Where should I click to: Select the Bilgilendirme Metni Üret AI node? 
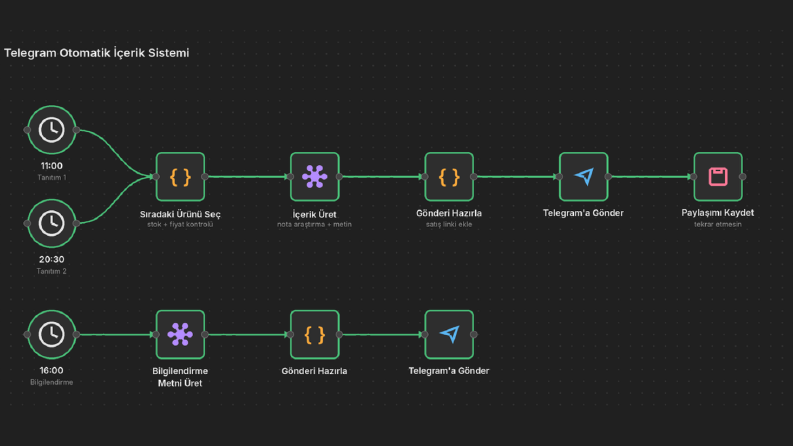tap(181, 335)
